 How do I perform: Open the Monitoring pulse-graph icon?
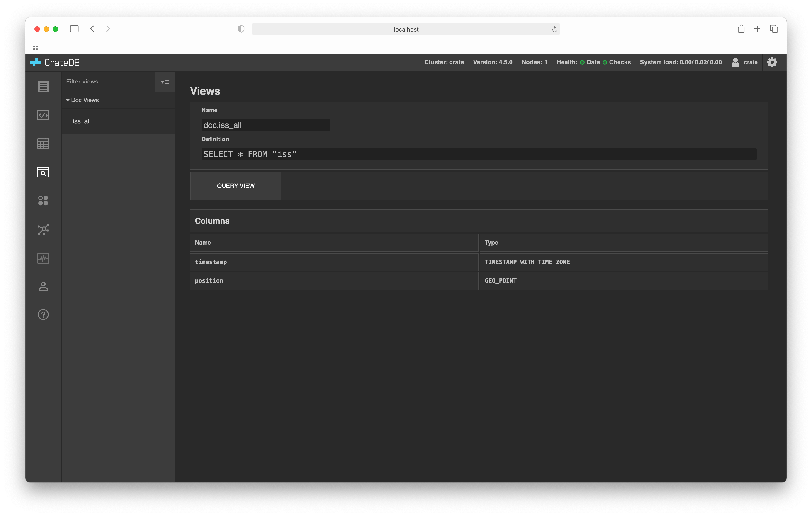[43, 258]
